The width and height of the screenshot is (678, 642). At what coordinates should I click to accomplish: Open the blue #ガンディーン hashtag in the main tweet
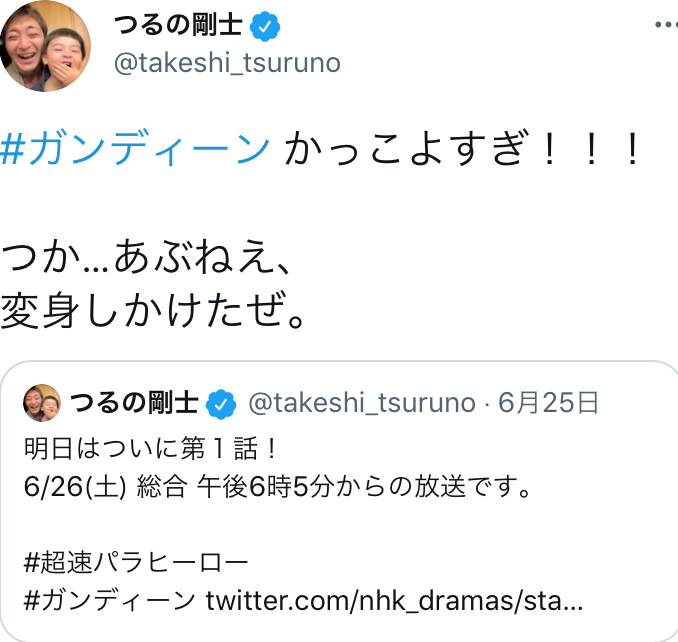pyautogui.click(x=137, y=151)
